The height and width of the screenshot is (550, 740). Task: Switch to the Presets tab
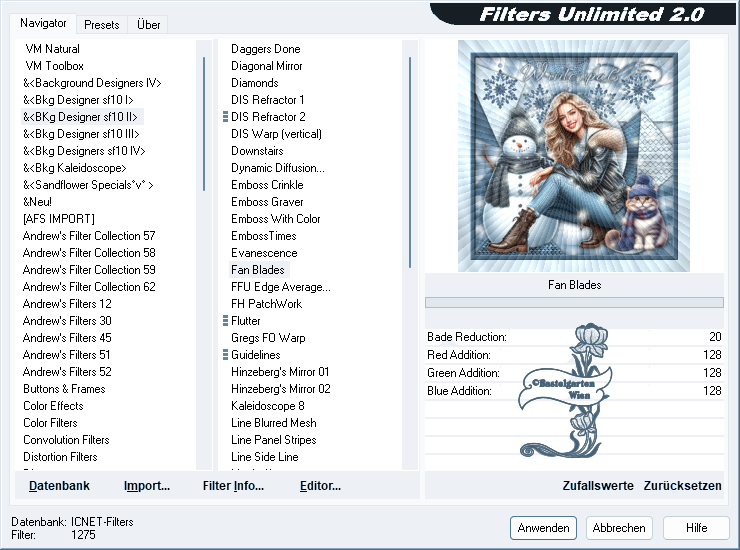[101, 25]
